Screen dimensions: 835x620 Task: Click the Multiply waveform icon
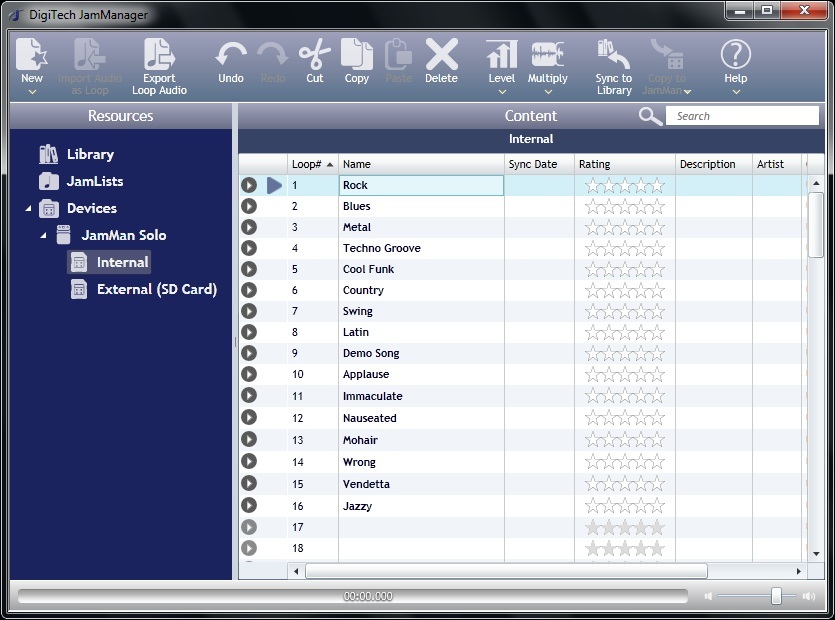coord(547,54)
